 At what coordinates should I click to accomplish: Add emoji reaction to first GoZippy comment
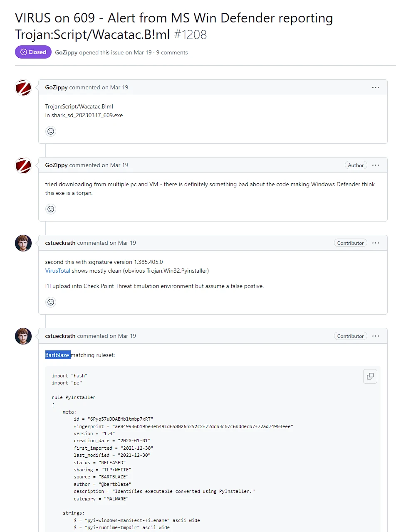[x=51, y=131]
